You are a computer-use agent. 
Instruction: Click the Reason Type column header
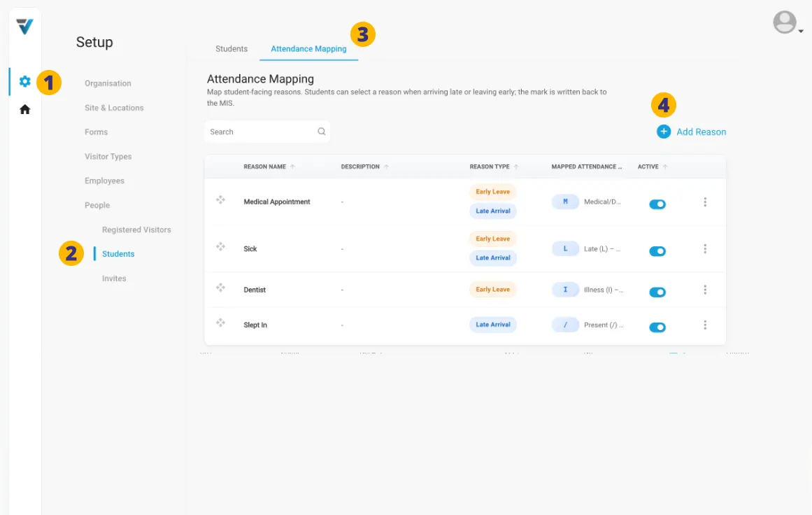tap(490, 167)
